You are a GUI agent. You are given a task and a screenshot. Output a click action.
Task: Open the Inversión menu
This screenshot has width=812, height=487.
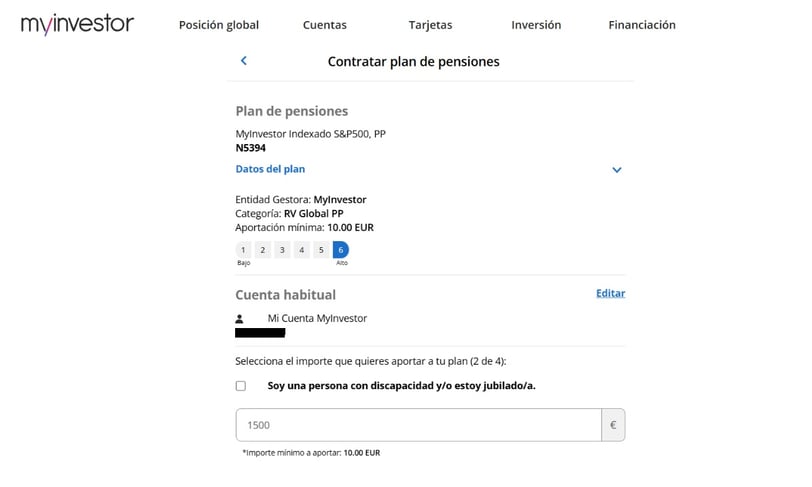(535, 25)
